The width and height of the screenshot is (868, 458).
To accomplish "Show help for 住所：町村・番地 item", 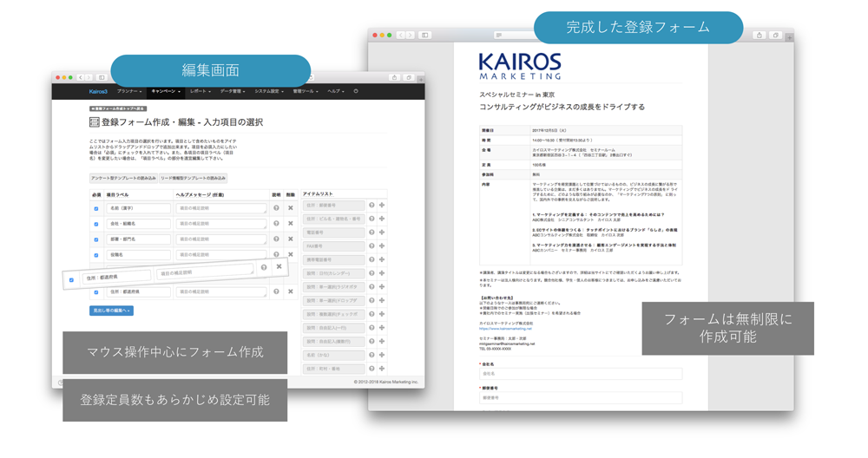I will pos(372,369).
